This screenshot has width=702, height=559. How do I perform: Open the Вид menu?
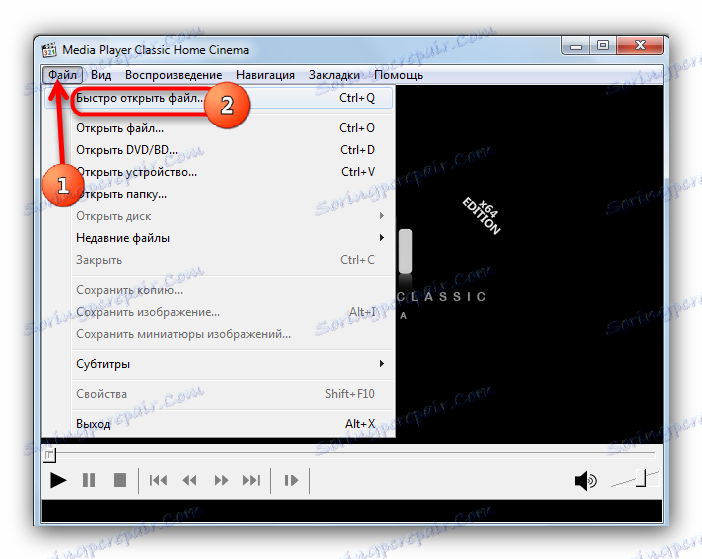point(101,75)
